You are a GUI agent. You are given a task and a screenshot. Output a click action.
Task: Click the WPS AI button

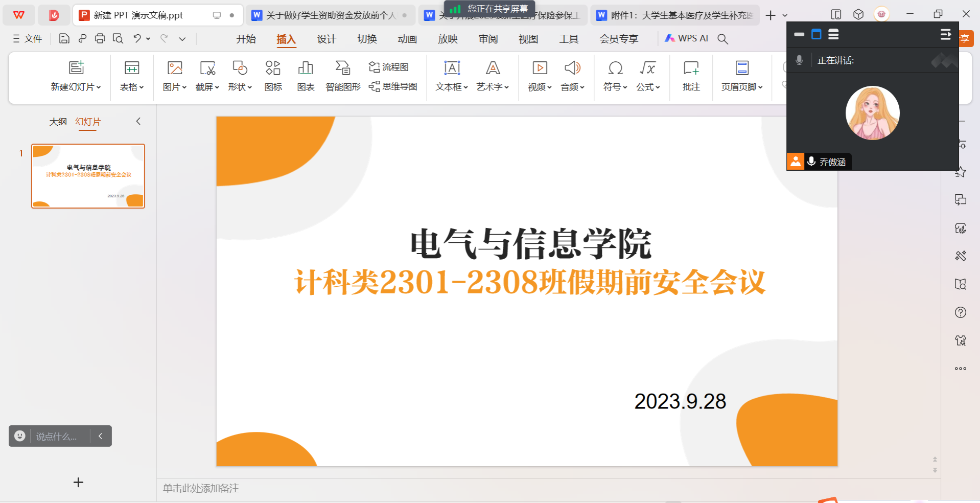pyautogui.click(x=686, y=38)
